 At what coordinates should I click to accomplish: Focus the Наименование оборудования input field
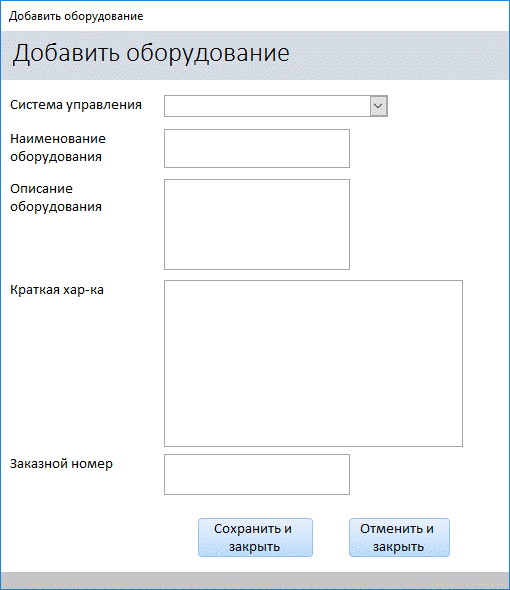point(257,149)
